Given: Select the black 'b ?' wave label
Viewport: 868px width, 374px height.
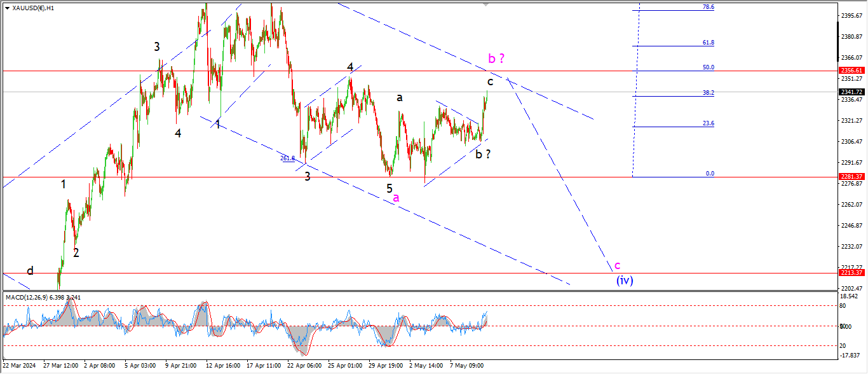Looking at the screenshot, I should click(x=484, y=153).
